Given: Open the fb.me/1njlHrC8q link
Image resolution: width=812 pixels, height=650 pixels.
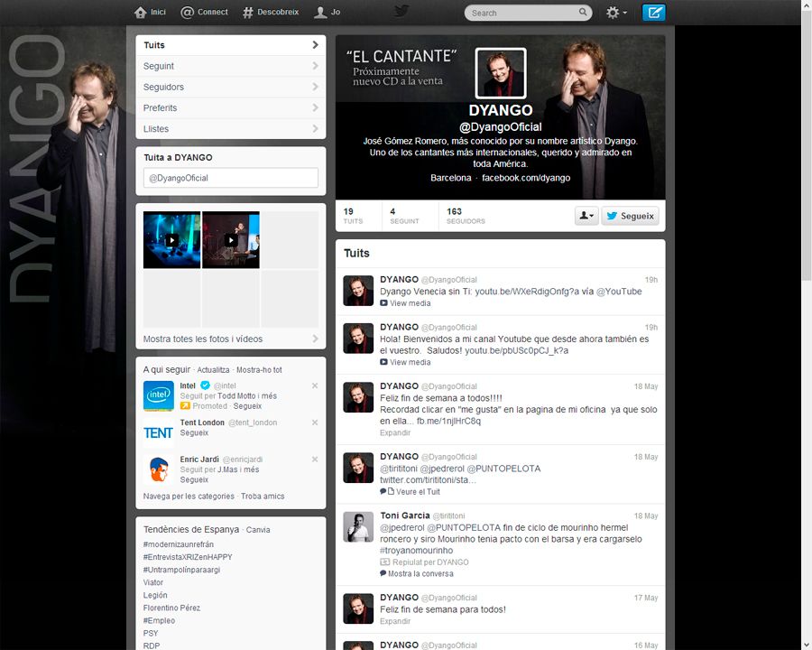Looking at the screenshot, I should (448, 421).
